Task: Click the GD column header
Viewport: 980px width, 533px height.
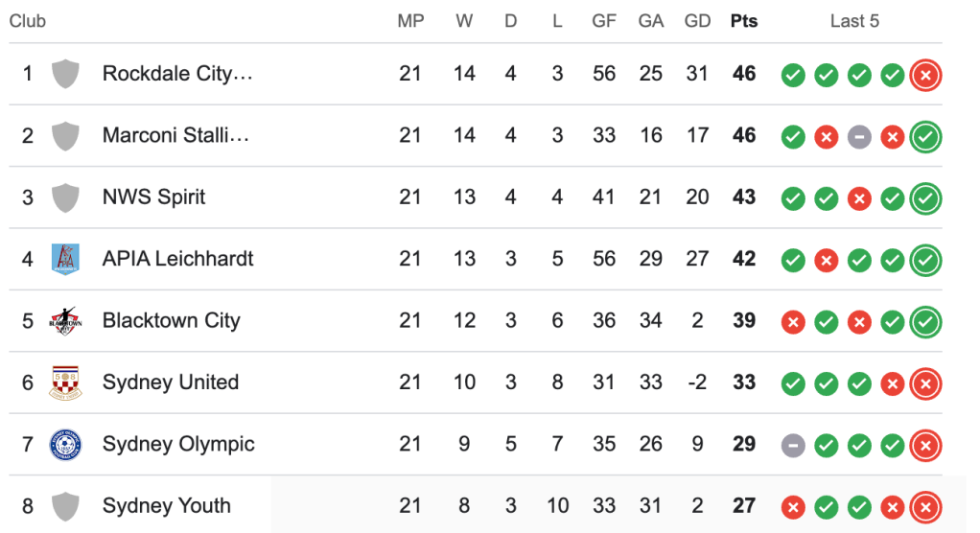Action: (x=697, y=21)
